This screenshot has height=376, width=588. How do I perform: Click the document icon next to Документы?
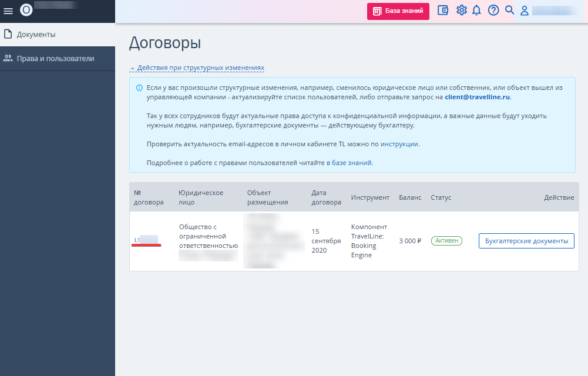8,34
